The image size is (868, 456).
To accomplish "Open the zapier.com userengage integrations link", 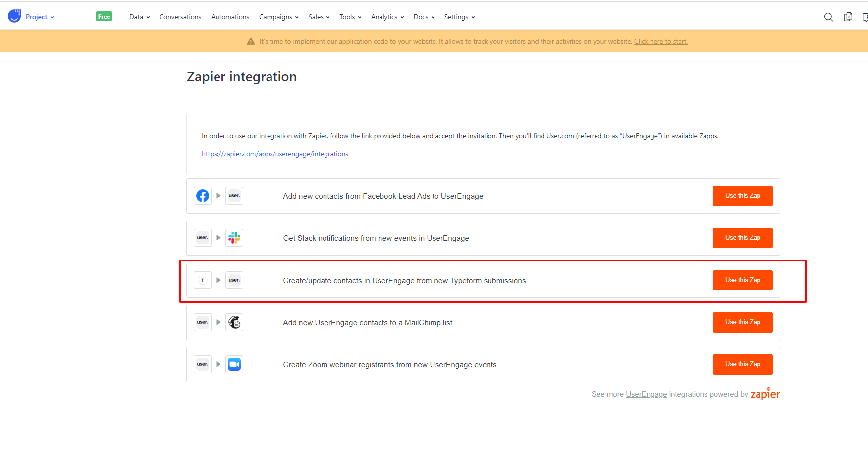I will (275, 154).
